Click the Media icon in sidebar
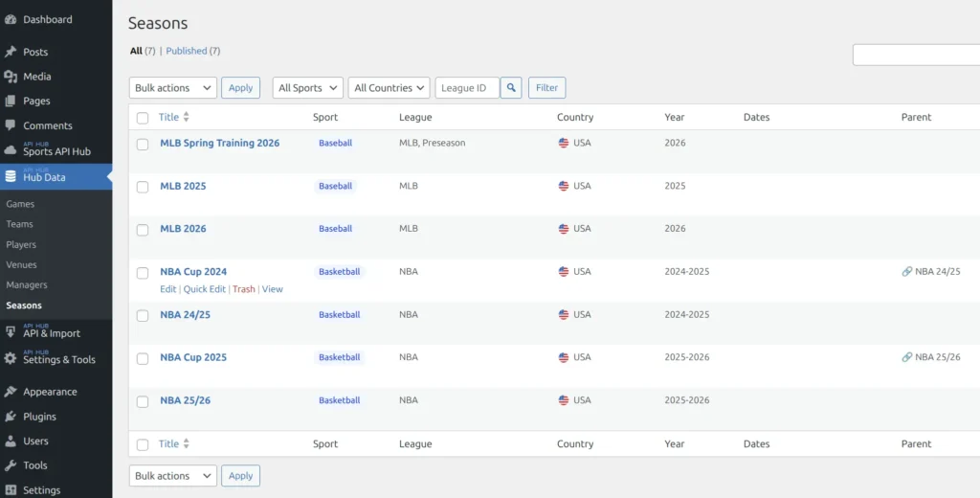Viewport: 980px width, 498px height. [10, 77]
